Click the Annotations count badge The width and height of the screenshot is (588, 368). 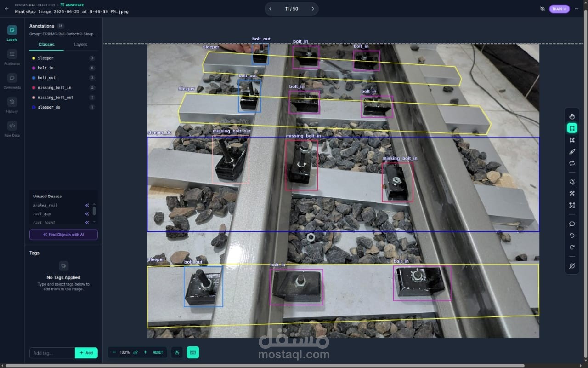[x=61, y=26]
